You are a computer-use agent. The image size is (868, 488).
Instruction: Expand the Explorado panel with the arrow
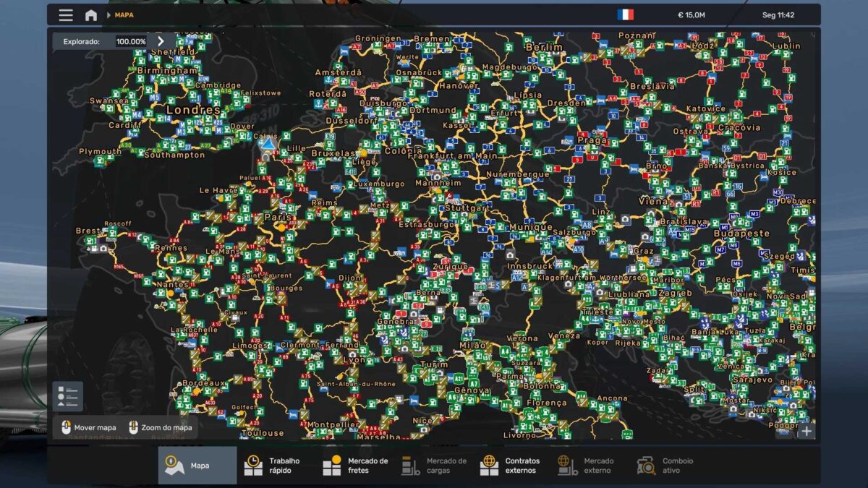click(x=161, y=41)
